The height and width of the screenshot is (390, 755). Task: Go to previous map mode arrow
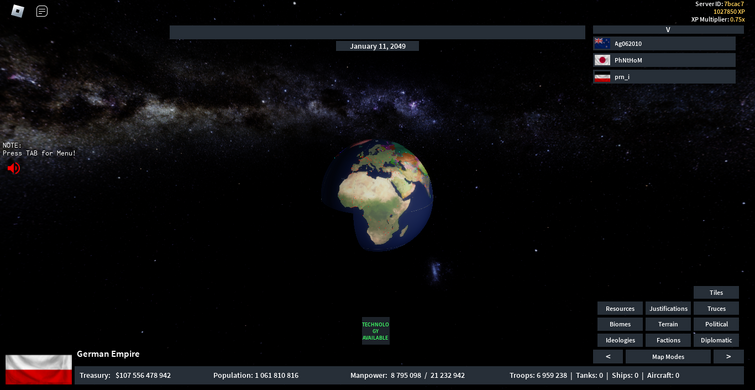click(x=608, y=357)
